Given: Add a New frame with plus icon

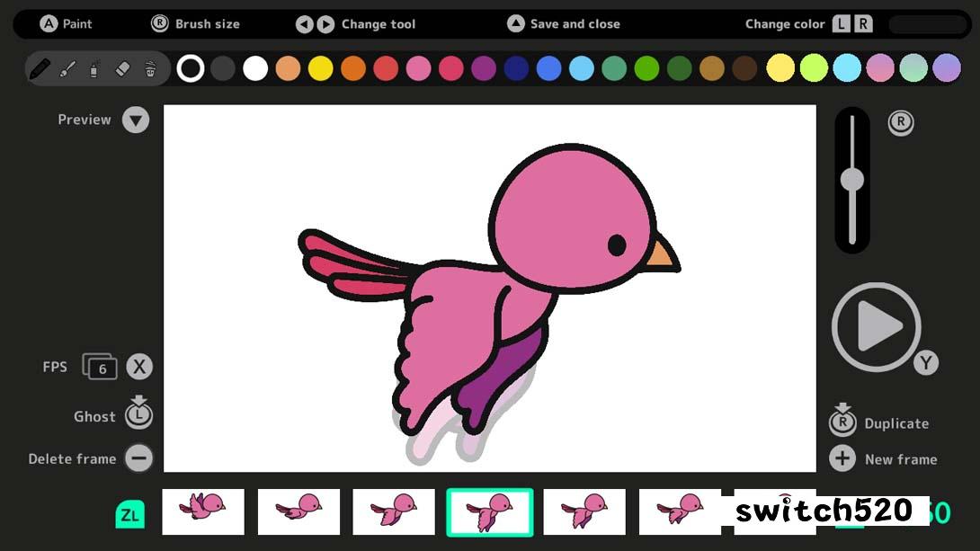Looking at the screenshot, I should [842, 458].
